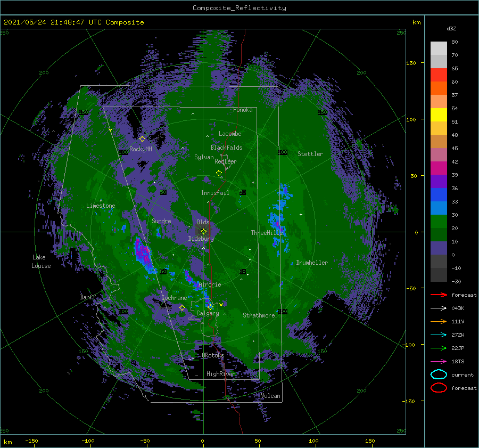Click the red 'forecast' ellipse icon
Viewport: 479px width, 448px height.
pyautogui.click(x=439, y=388)
